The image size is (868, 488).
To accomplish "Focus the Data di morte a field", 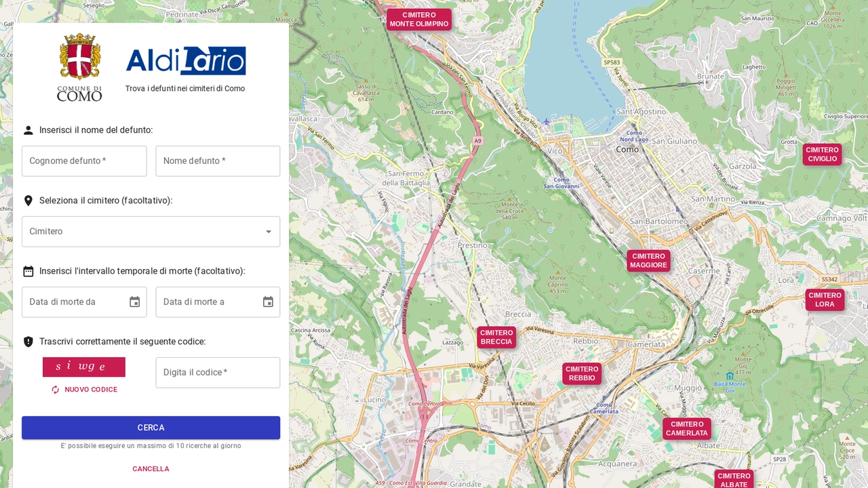I will tap(218, 302).
